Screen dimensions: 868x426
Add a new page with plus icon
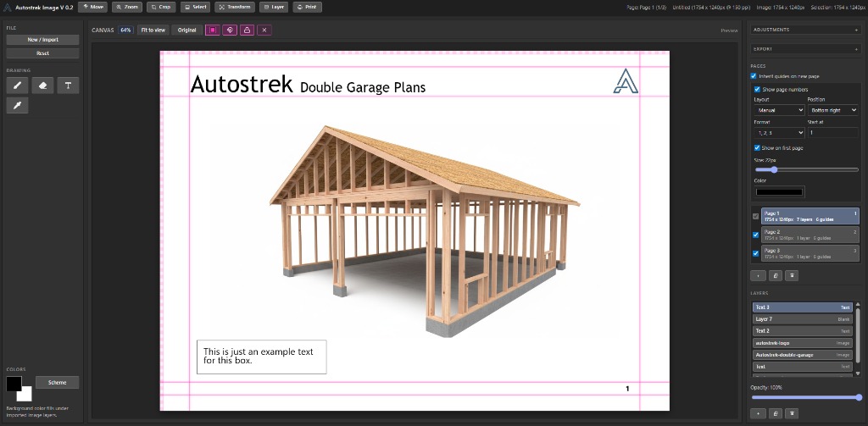coord(758,275)
